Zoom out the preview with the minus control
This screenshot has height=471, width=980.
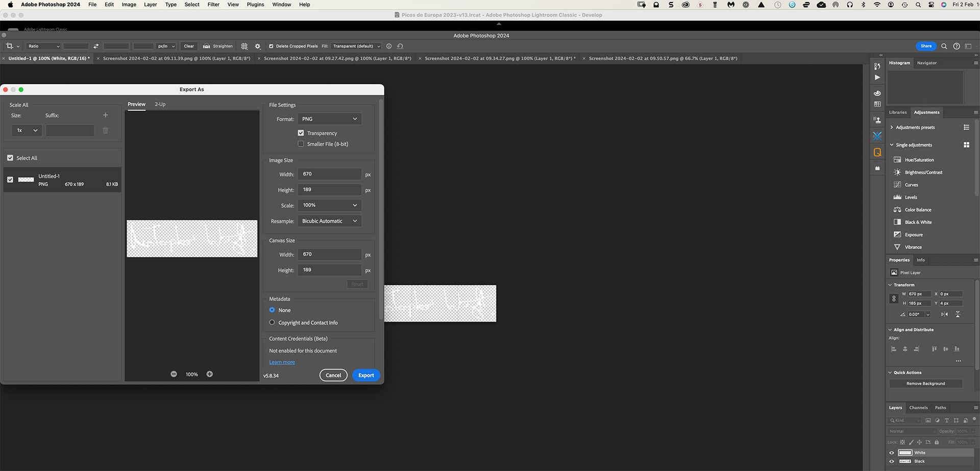point(174,374)
